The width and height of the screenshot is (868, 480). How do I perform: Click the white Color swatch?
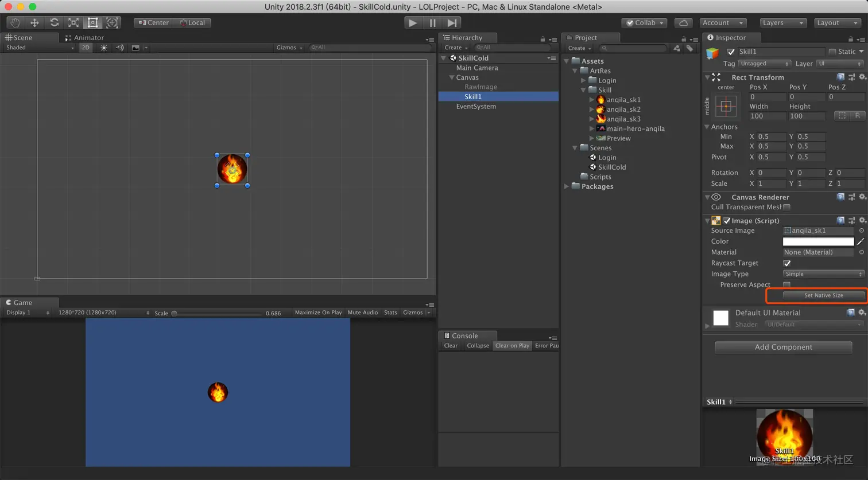[818, 241]
